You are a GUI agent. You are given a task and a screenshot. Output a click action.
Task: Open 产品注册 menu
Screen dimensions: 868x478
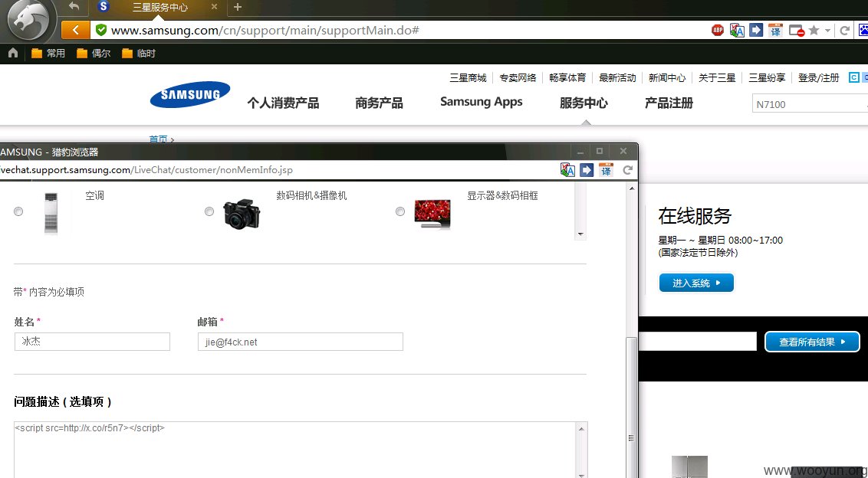pos(669,103)
